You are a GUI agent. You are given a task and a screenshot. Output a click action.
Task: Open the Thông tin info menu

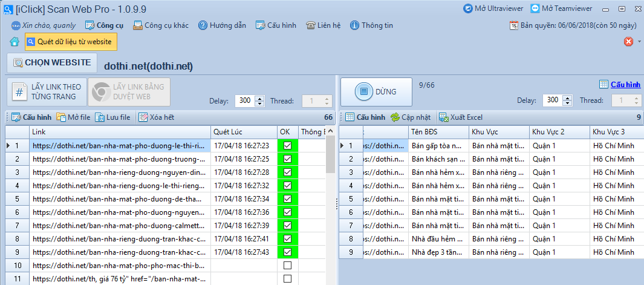(x=372, y=25)
